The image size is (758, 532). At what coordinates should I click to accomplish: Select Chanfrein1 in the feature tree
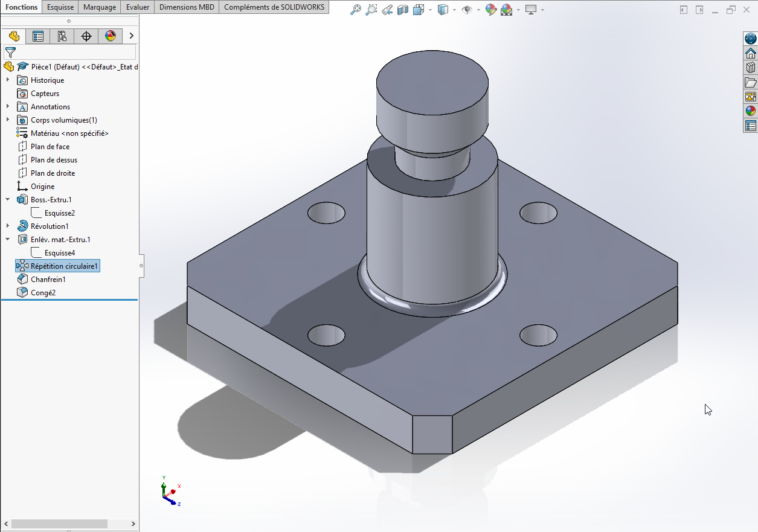(48, 280)
